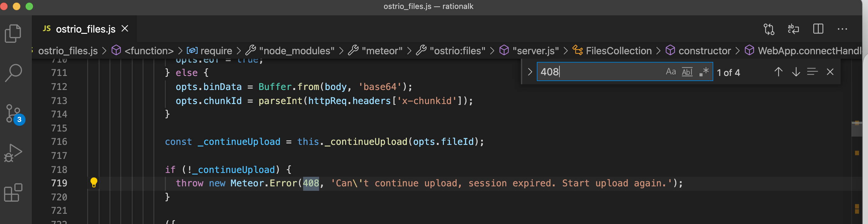Screen dimensions: 868x224
Task: Click parseInt on line 713
Action: click(x=280, y=101)
